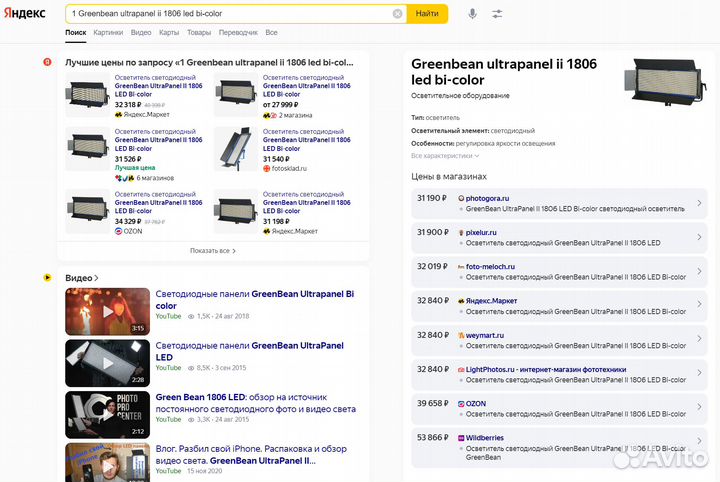Start voice search with microphone icon
Image resolution: width=720 pixels, height=482 pixels.
tap(472, 14)
